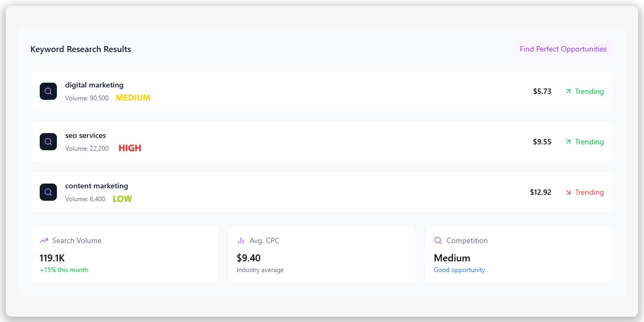
Task: Select the digital marketing keyword title
Action: pyautogui.click(x=94, y=85)
